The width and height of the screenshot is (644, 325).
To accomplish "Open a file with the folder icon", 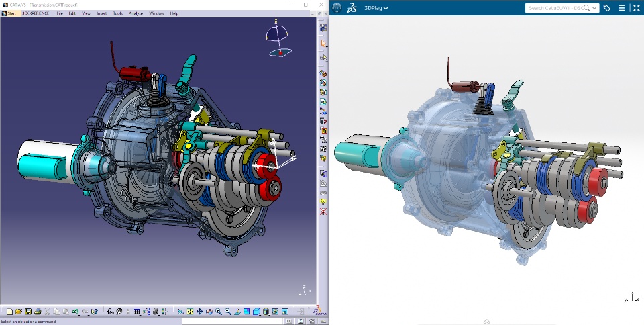I will [x=19, y=312].
